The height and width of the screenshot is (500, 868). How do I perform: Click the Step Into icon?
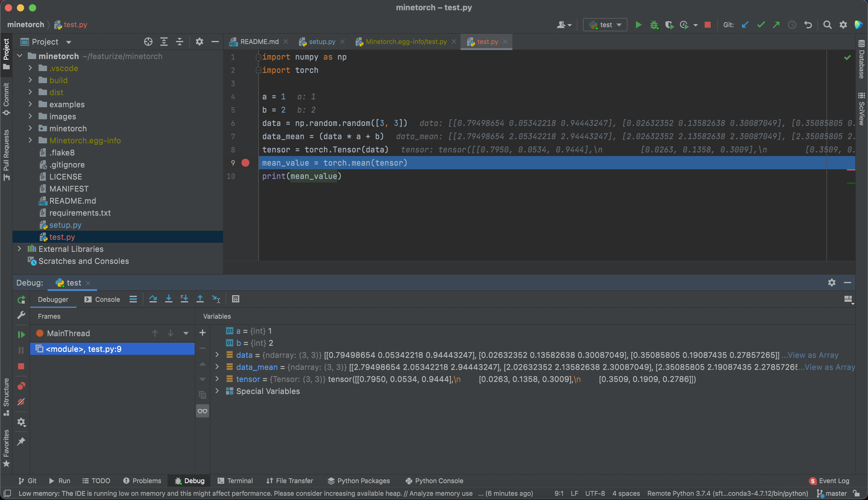coord(168,299)
